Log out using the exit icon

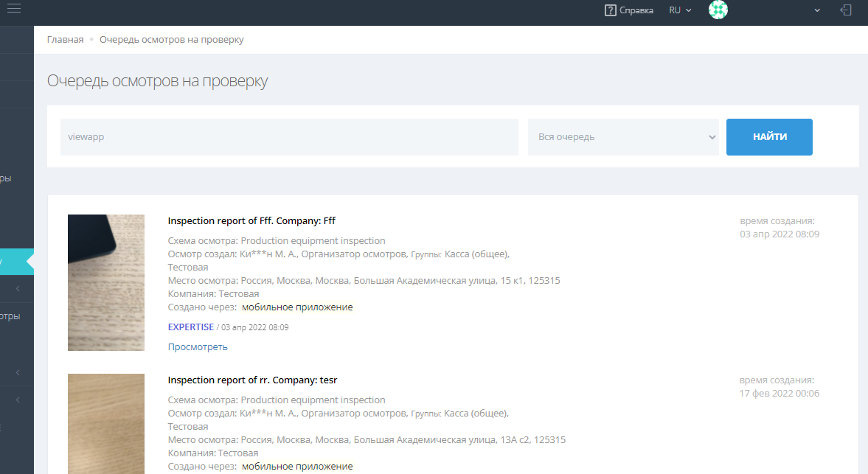click(x=846, y=10)
